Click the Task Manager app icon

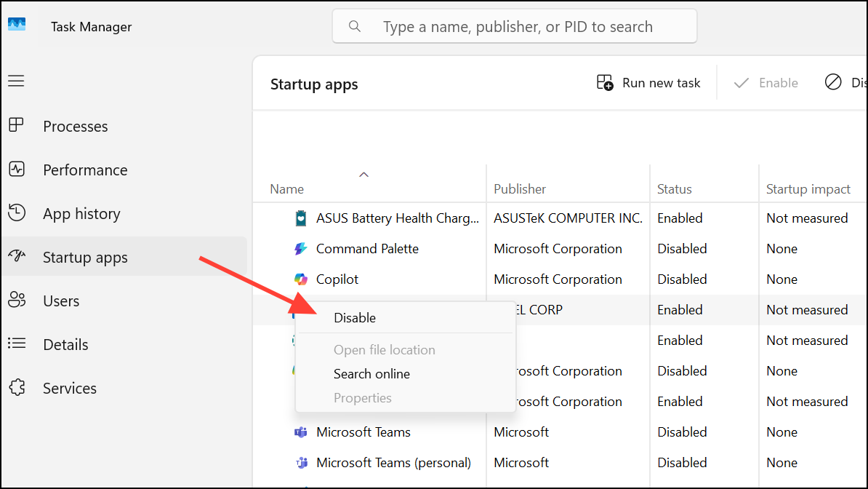(17, 25)
